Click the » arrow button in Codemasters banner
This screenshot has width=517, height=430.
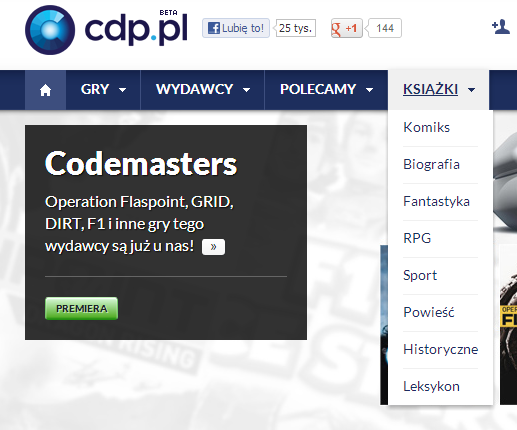(x=213, y=247)
